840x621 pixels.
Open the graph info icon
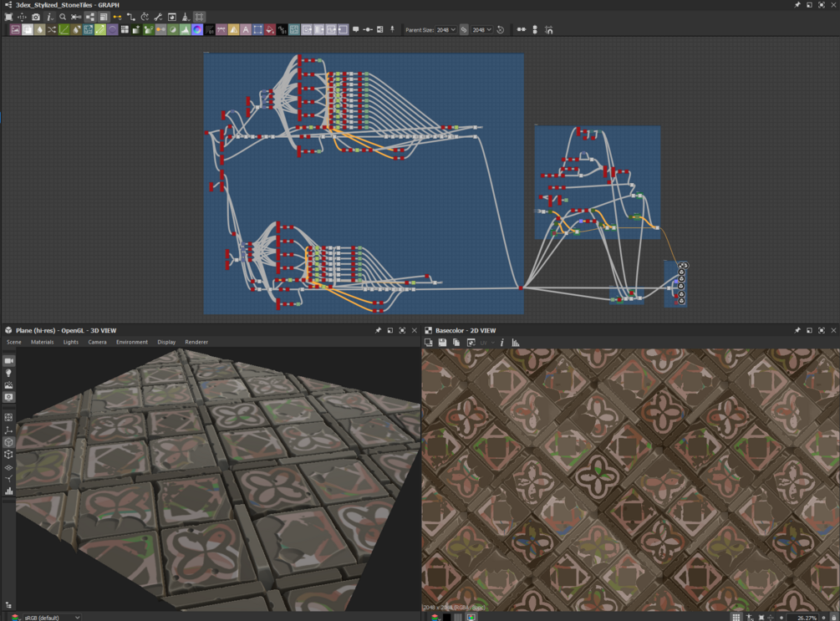pyautogui.click(x=49, y=17)
